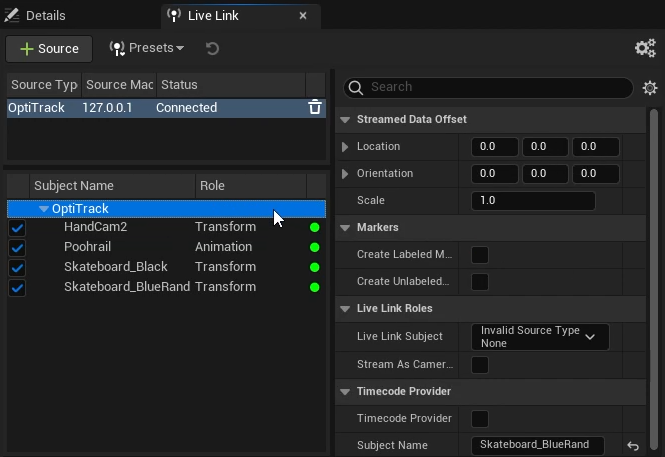The image size is (665, 457).
Task: Click green status dot for Poohrail
Action: tap(315, 247)
